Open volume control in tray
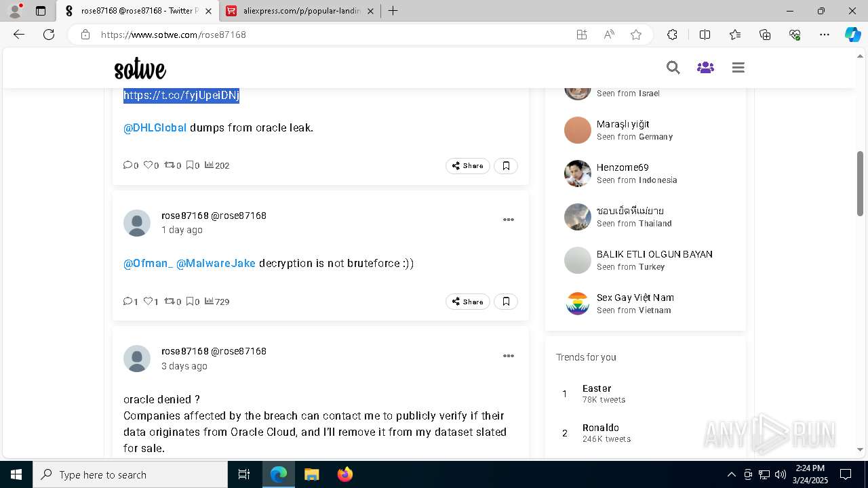868x488 pixels. 781,474
